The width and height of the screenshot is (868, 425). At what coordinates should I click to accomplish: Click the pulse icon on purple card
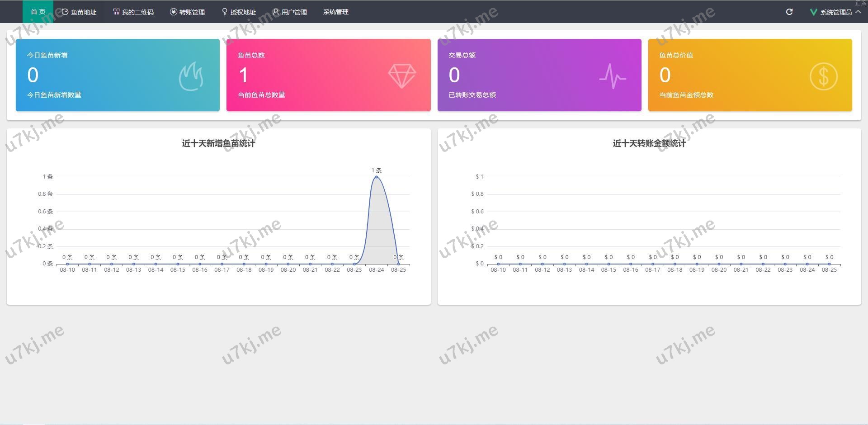(612, 76)
